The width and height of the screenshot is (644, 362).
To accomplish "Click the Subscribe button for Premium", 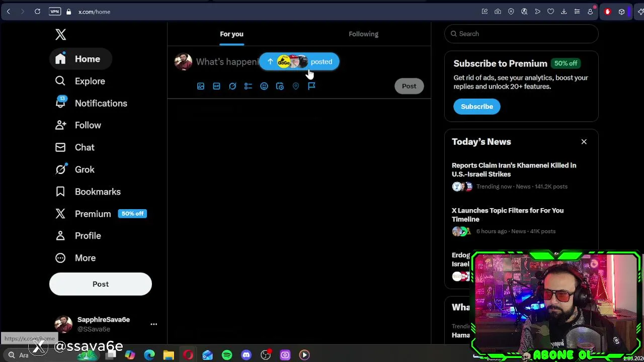I will (x=477, y=107).
